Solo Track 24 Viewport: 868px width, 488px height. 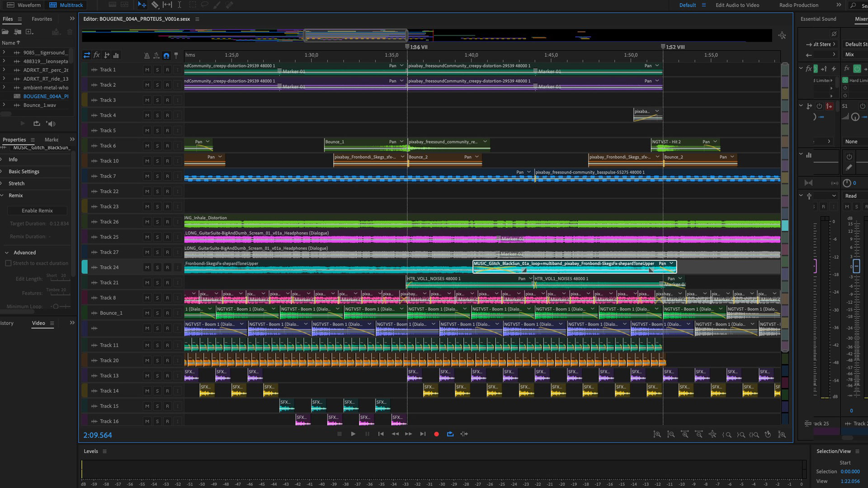[x=157, y=267]
